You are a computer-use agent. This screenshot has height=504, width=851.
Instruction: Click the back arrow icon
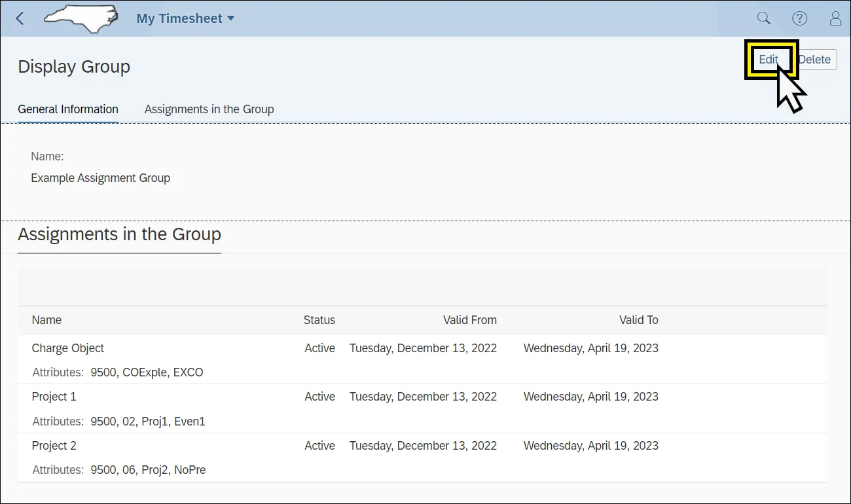tap(20, 18)
